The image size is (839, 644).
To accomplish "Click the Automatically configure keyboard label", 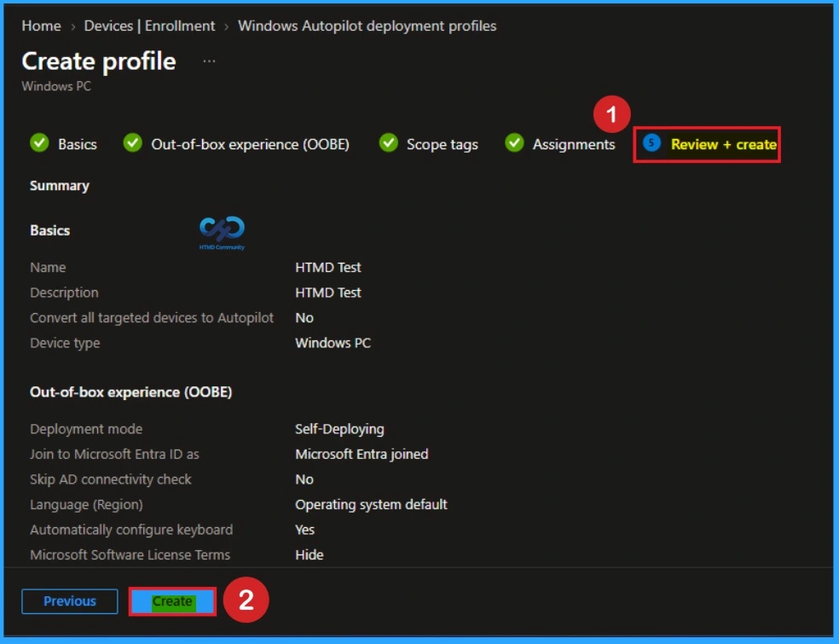I will [x=131, y=530].
